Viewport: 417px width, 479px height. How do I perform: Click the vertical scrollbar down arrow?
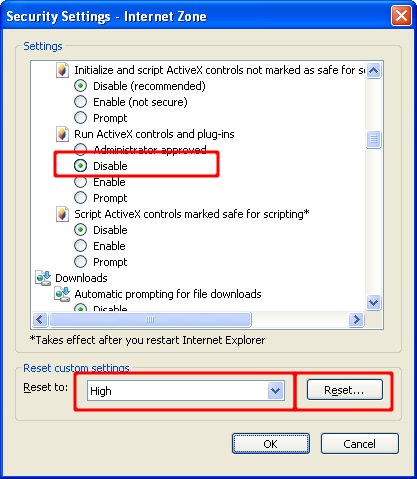(373, 302)
